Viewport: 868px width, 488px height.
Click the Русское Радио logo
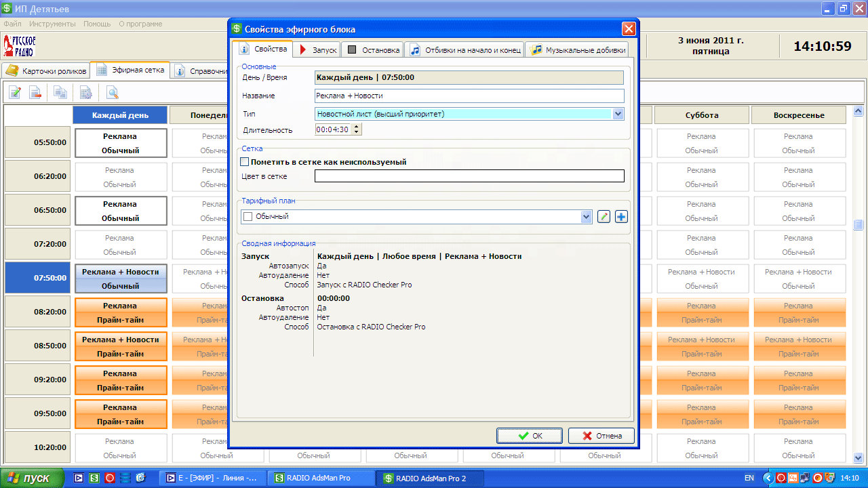pyautogui.click(x=20, y=46)
